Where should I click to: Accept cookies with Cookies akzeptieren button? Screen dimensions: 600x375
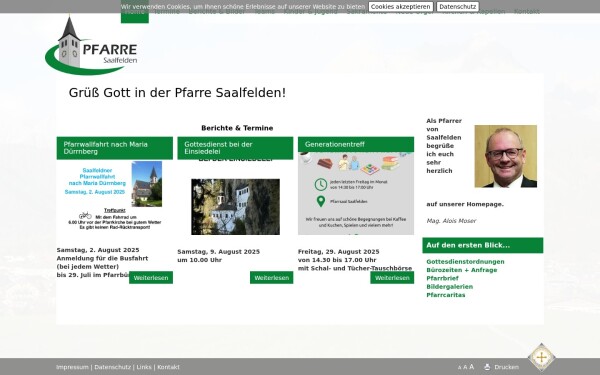401,7
